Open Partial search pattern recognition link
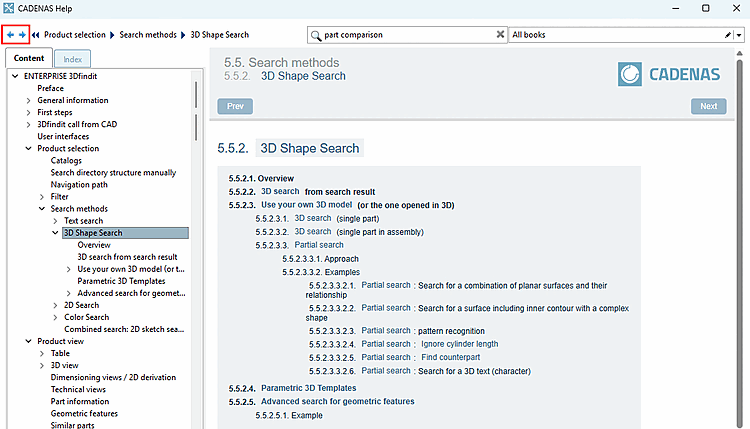Viewport: 750px width, 429px height. coord(397,331)
